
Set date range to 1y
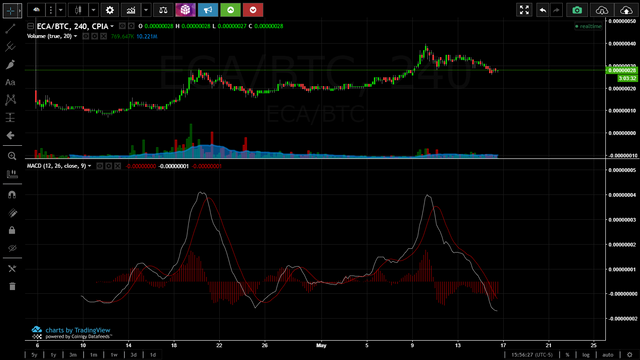pos(53,355)
